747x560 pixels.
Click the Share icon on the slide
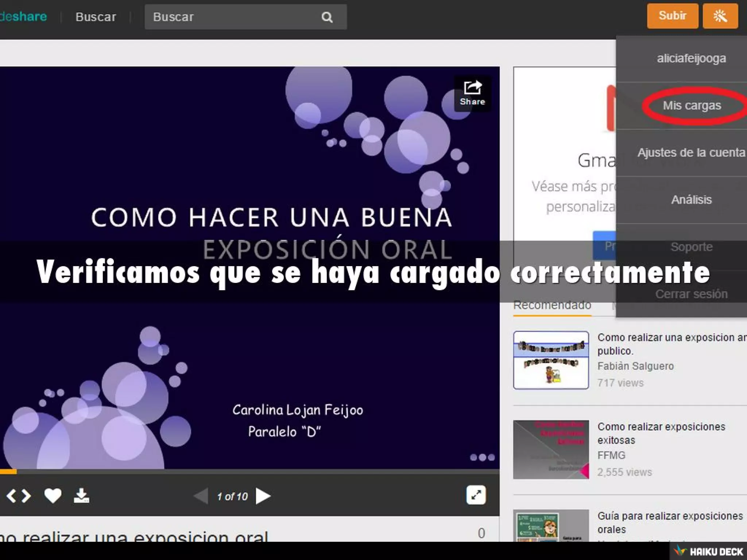[x=472, y=93]
